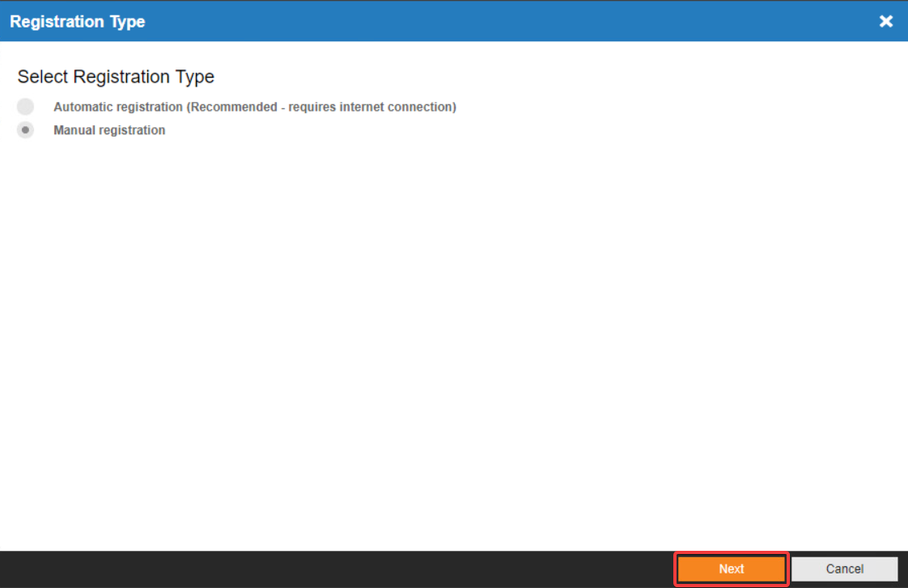Click the 'Manual registration' label text
This screenshot has height=588, width=908.
point(109,130)
